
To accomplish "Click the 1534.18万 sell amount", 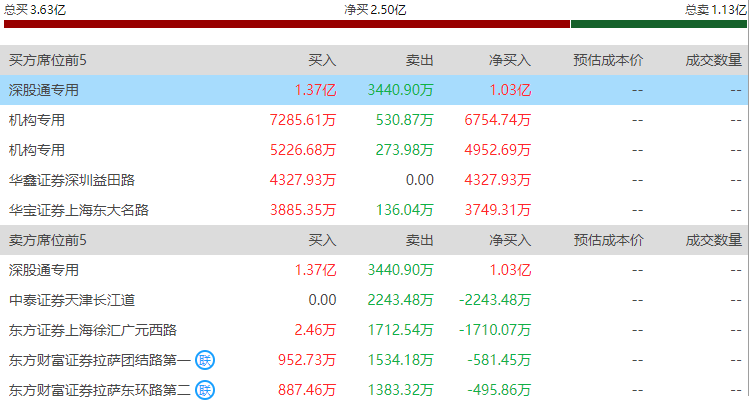I will [400, 360].
